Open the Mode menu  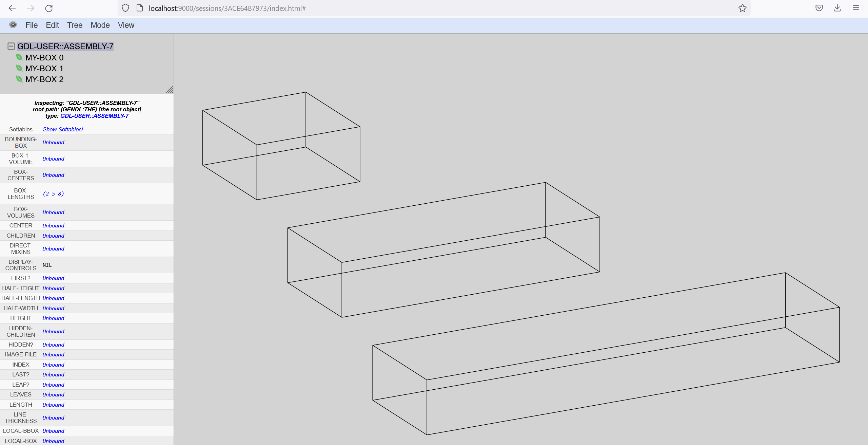[x=100, y=25]
